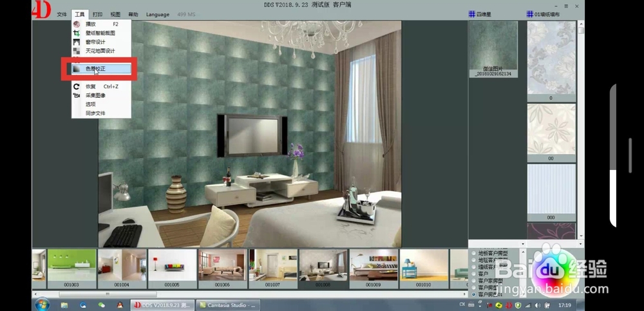This screenshot has height=311, width=644.
Task: Select the 客户房型_01 radio button
Action: [473, 294]
